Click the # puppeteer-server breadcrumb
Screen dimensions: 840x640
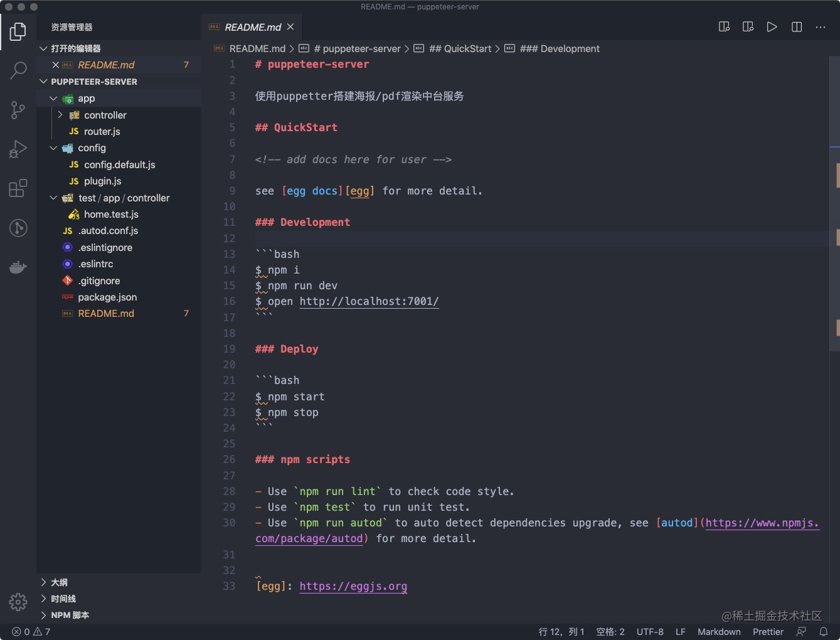[356, 48]
